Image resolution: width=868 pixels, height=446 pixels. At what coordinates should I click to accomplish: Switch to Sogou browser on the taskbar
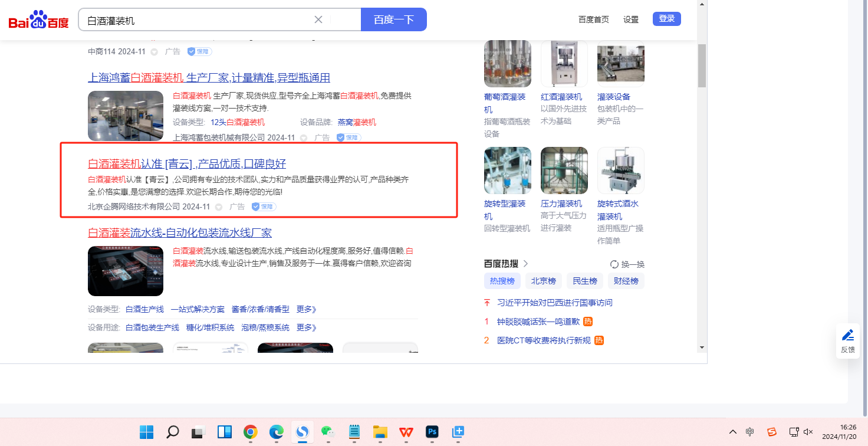[x=303, y=432]
